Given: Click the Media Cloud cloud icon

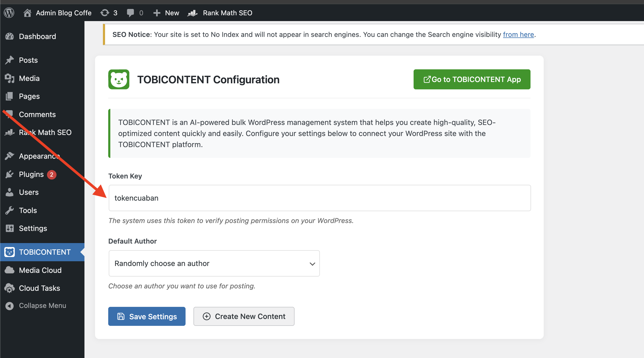Looking at the screenshot, I should tap(10, 270).
